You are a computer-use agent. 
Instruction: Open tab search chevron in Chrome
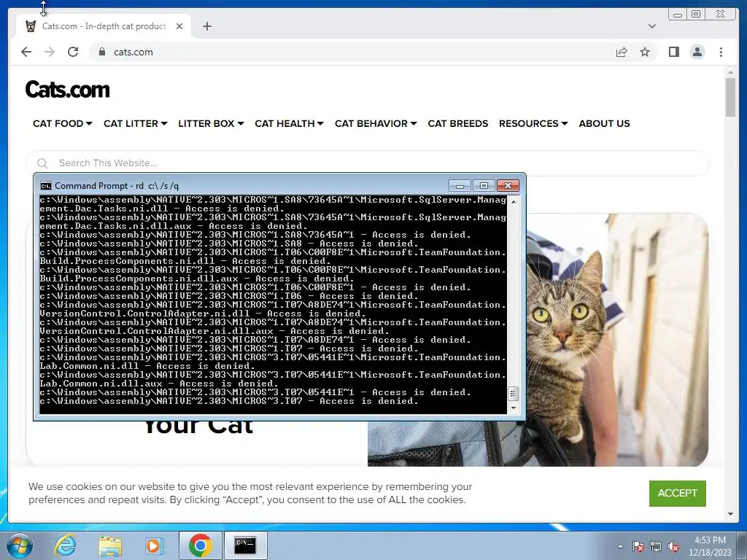[x=651, y=26]
